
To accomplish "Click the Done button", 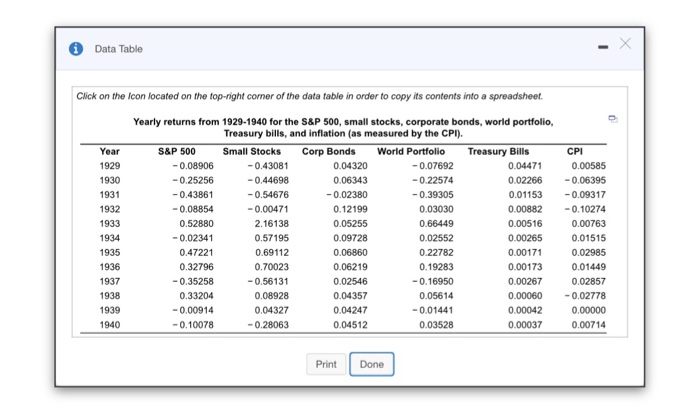I will pyautogui.click(x=372, y=364).
